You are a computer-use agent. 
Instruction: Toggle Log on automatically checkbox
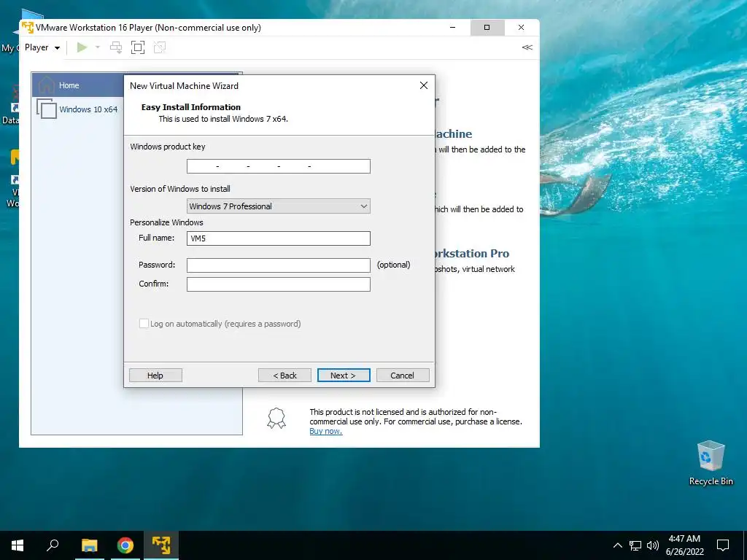(144, 323)
